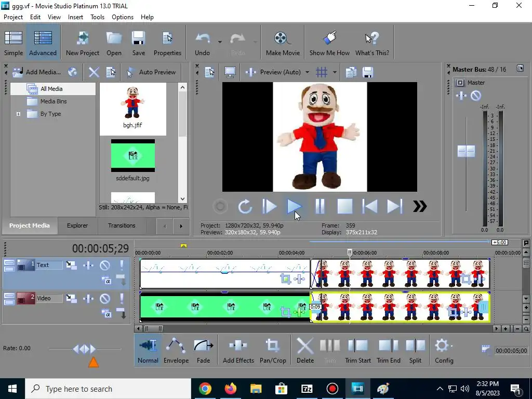The image size is (532, 399).
Task: Toggle preview on external monitor
Action: point(230,72)
